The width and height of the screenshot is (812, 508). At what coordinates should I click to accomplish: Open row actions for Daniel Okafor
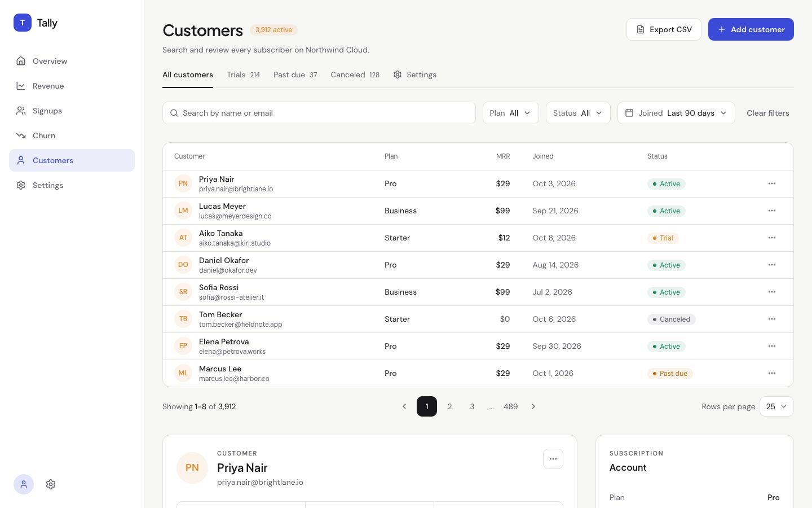(x=772, y=265)
